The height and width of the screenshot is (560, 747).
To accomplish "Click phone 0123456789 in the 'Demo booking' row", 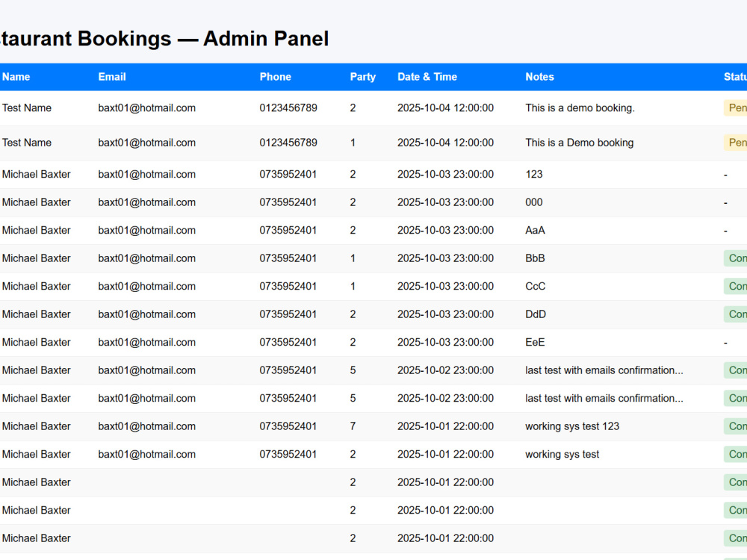I will click(288, 143).
